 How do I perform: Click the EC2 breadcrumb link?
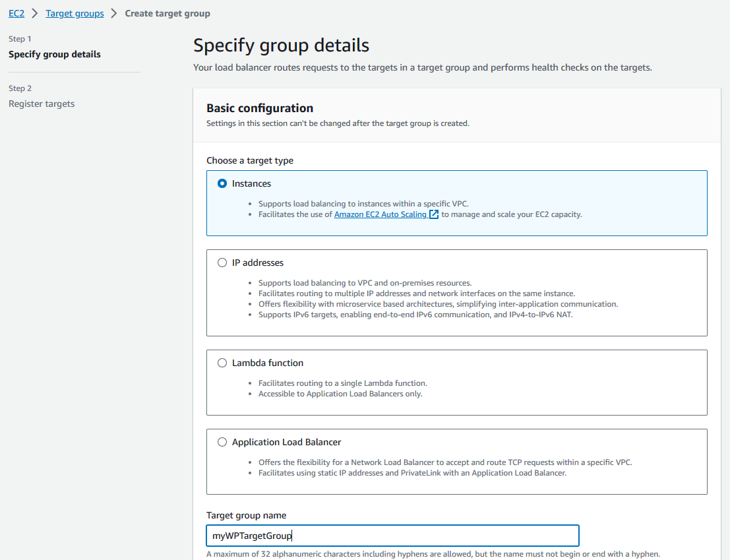tap(16, 13)
